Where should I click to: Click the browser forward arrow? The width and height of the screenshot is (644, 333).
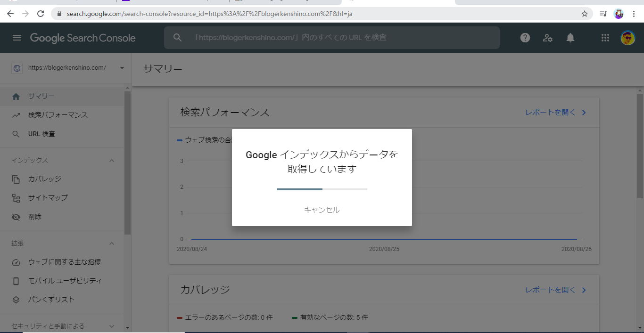point(25,14)
